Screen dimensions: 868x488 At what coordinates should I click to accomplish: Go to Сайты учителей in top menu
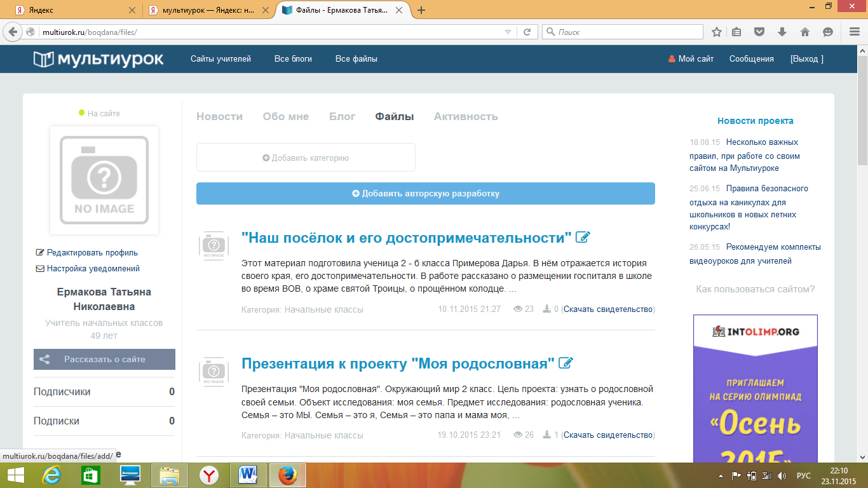pos(220,59)
